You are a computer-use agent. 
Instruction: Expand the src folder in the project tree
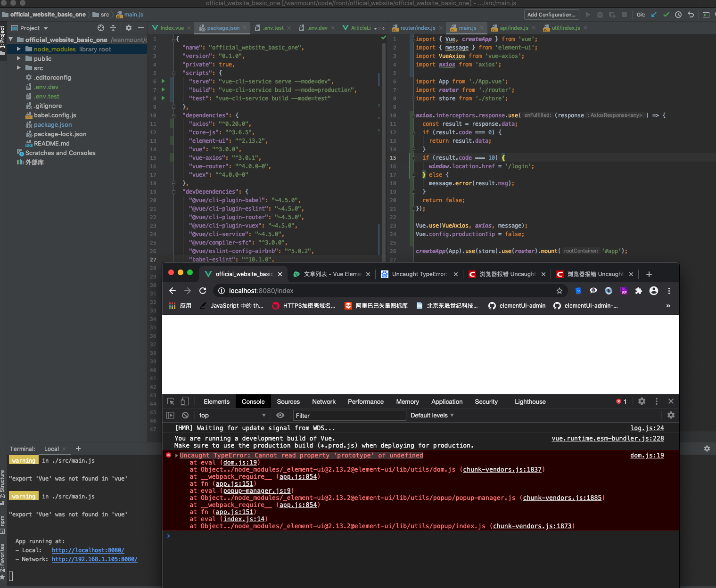tap(19, 68)
